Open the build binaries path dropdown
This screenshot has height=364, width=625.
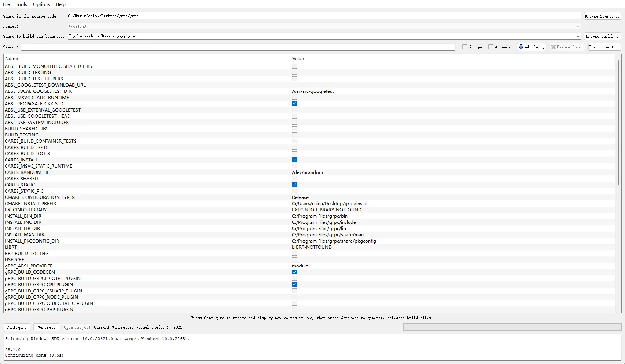(x=578, y=36)
